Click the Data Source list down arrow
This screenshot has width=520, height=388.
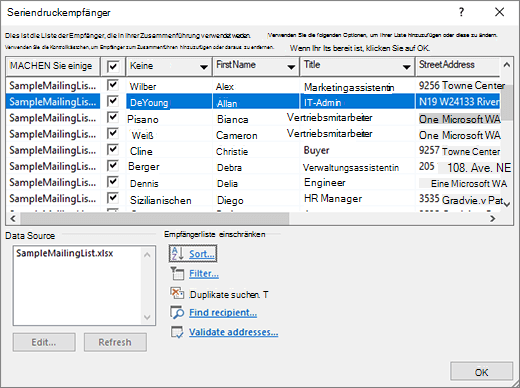click(147, 317)
